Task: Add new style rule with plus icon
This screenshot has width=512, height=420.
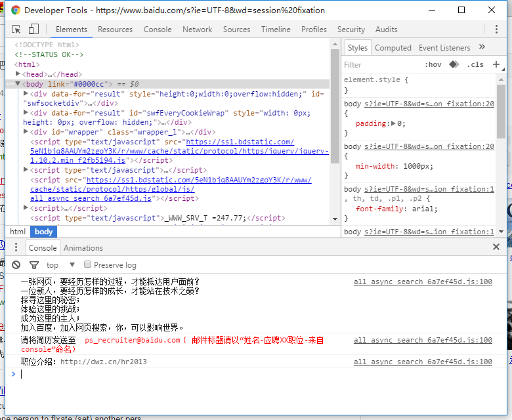Action: (496, 64)
